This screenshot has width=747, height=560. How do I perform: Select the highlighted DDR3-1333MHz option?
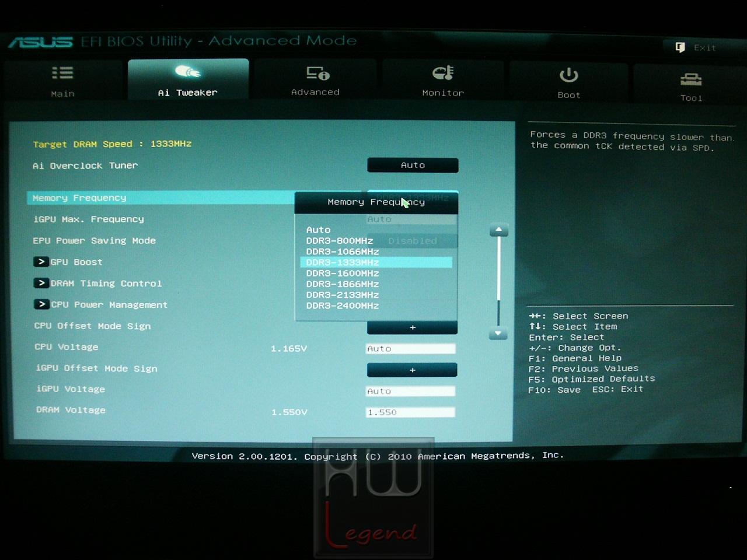(376, 262)
